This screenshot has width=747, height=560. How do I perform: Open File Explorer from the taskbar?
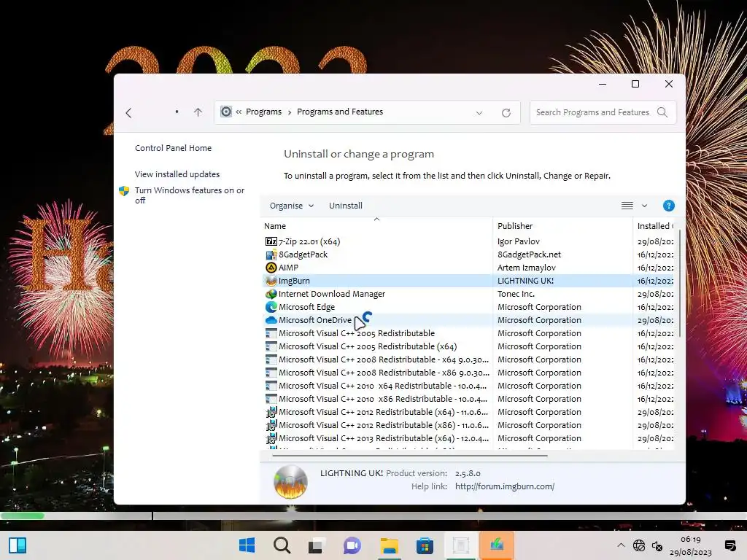click(x=390, y=545)
